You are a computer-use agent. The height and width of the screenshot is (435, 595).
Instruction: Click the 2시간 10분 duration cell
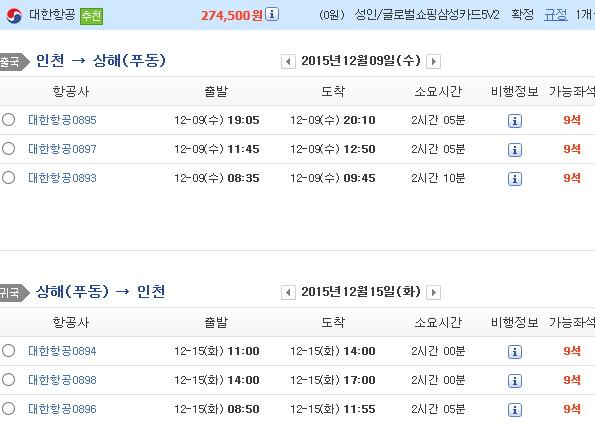[438, 178]
